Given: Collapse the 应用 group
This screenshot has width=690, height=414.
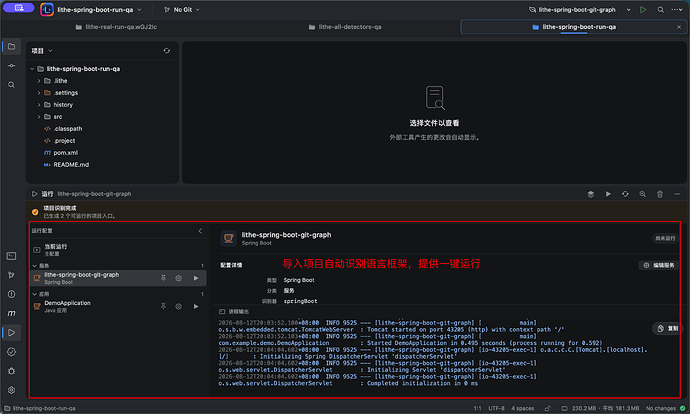Looking at the screenshot, I should (x=34, y=294).
